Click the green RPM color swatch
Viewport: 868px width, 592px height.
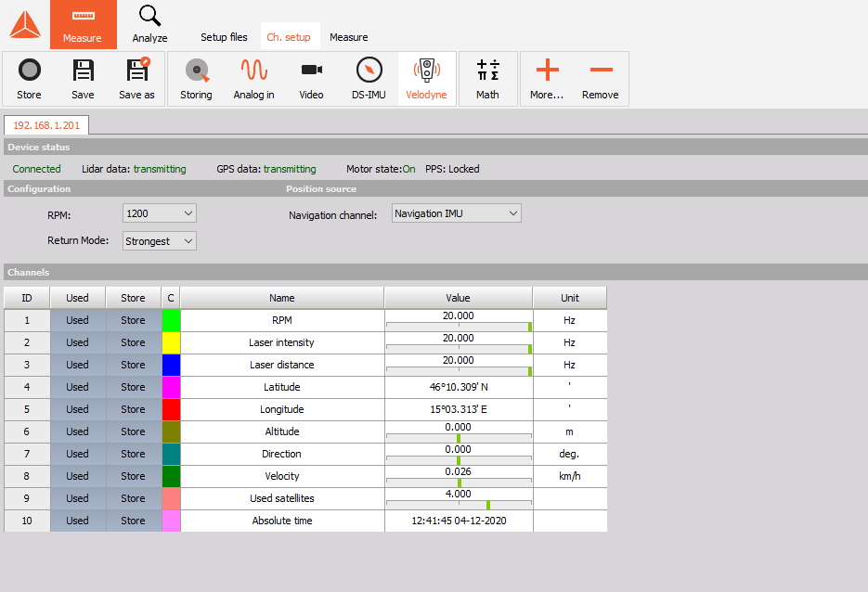(x=171, y=320)
